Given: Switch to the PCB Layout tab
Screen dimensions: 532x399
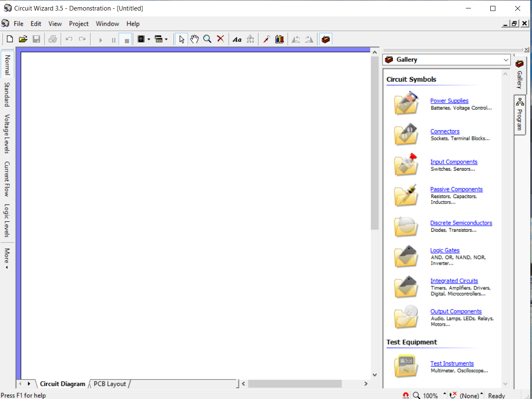Looking at the screenshot, I should coord(109,384).
